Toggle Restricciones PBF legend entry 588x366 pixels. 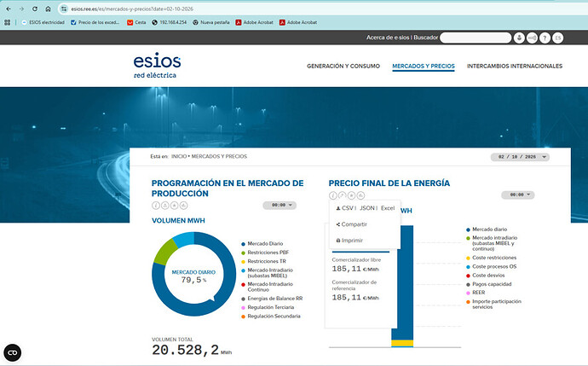pos(265,253)
